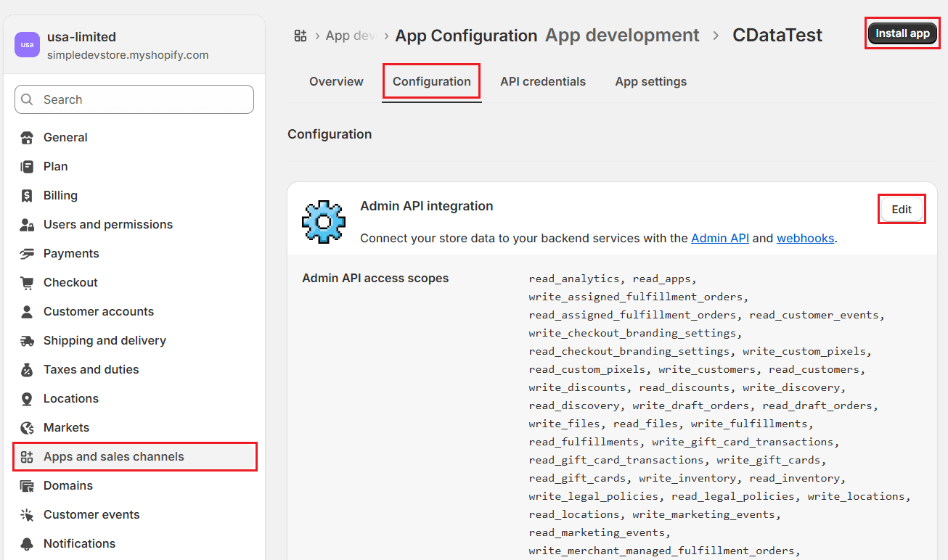The height and width of the screenshot is (560, 948).
Task: Select the Payments hand icon
Action: (27, 254)
